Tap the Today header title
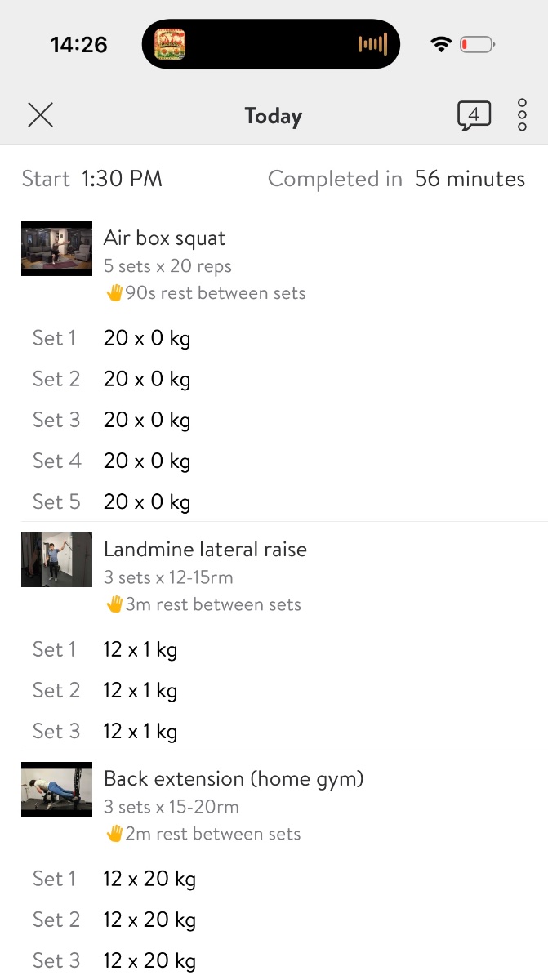This screenshot has height=980, width=548. 274,116
